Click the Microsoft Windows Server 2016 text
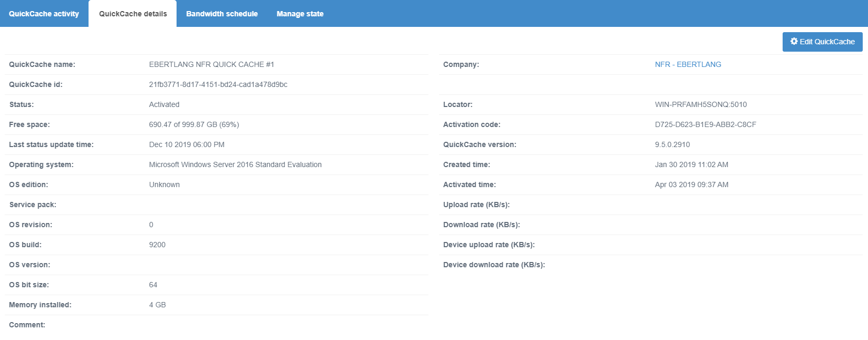The width and height of the screenshot is (868, 340). click(x=235, y=164)
